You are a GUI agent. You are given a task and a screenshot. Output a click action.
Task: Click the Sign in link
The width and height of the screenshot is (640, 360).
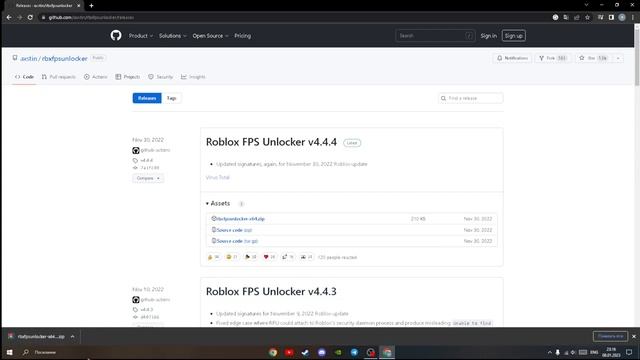[x=488, y=36]
